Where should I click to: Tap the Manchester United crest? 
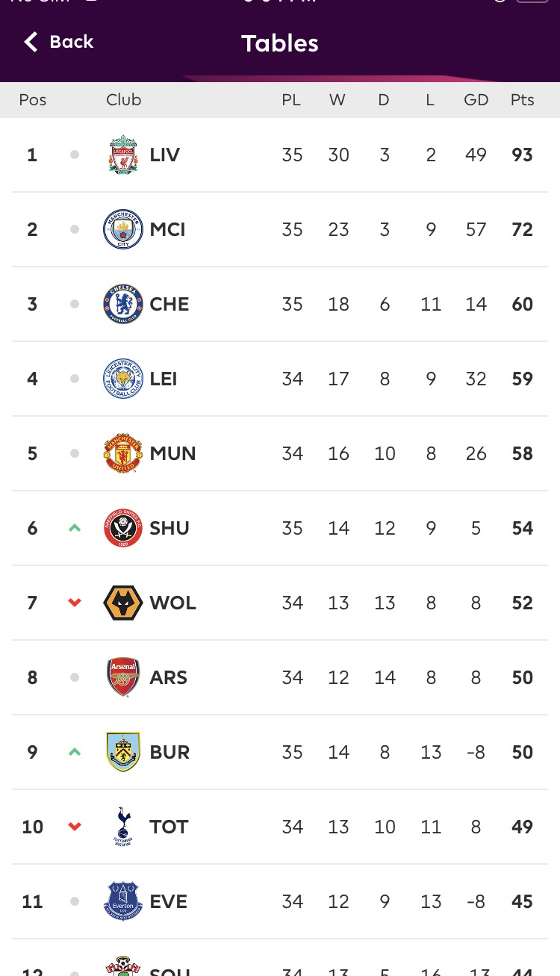[x=123, y=453]
